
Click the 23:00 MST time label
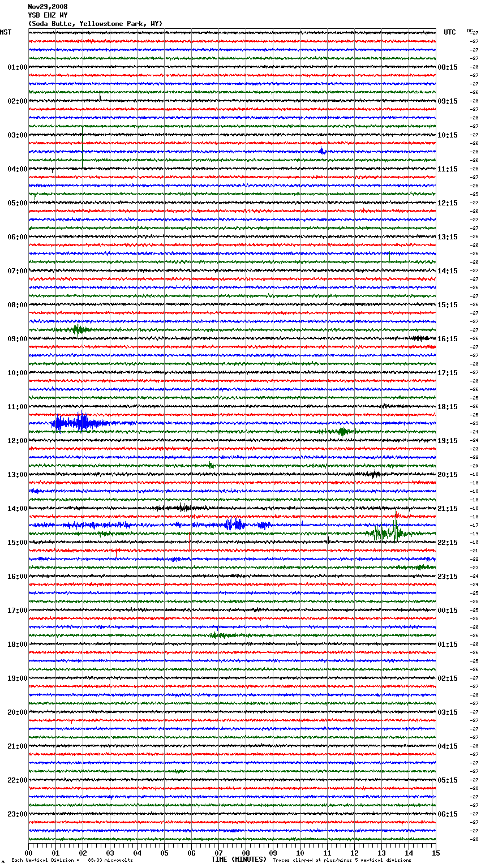point(17,814)
